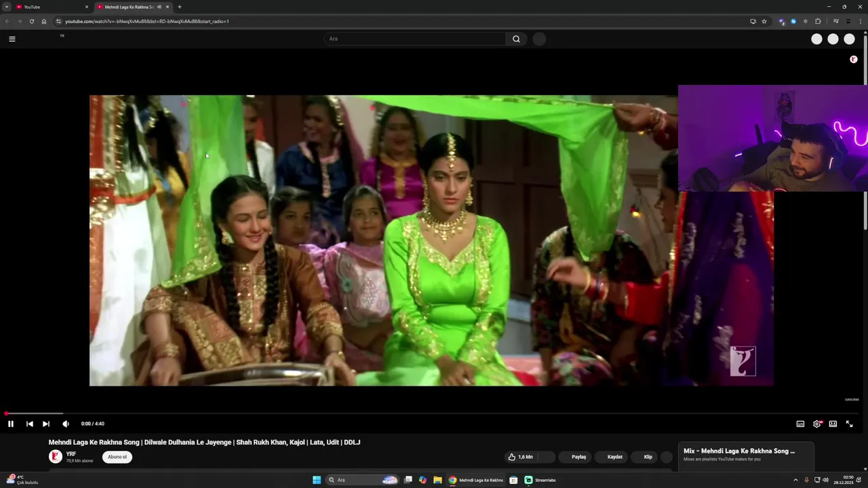
Task: Switch to theater mode view
Action: click(x=833, y=424)
